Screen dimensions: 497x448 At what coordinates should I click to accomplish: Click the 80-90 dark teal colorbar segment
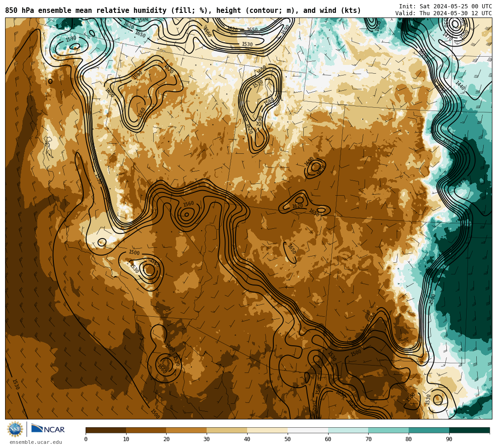pyautogui.click(x=429, y=430)
